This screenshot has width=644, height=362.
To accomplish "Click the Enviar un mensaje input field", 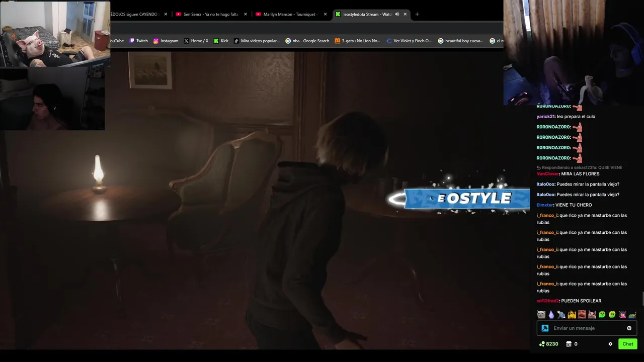I will click(x=586, y=328).
